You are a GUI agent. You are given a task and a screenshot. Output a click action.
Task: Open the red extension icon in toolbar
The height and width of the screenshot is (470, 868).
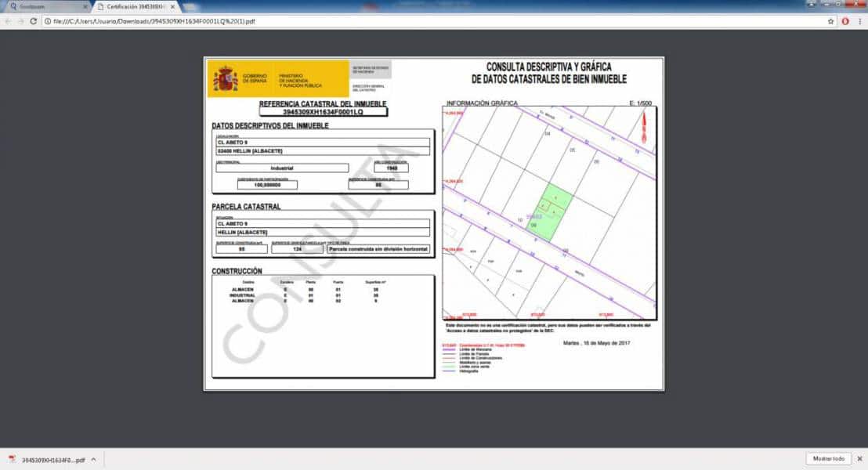(x=845, y=21)
